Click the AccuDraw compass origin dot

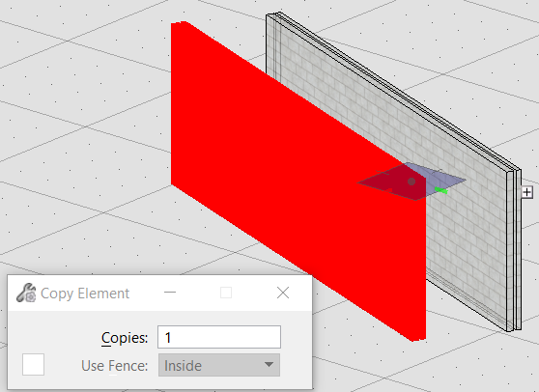click(x=411, y=182)
